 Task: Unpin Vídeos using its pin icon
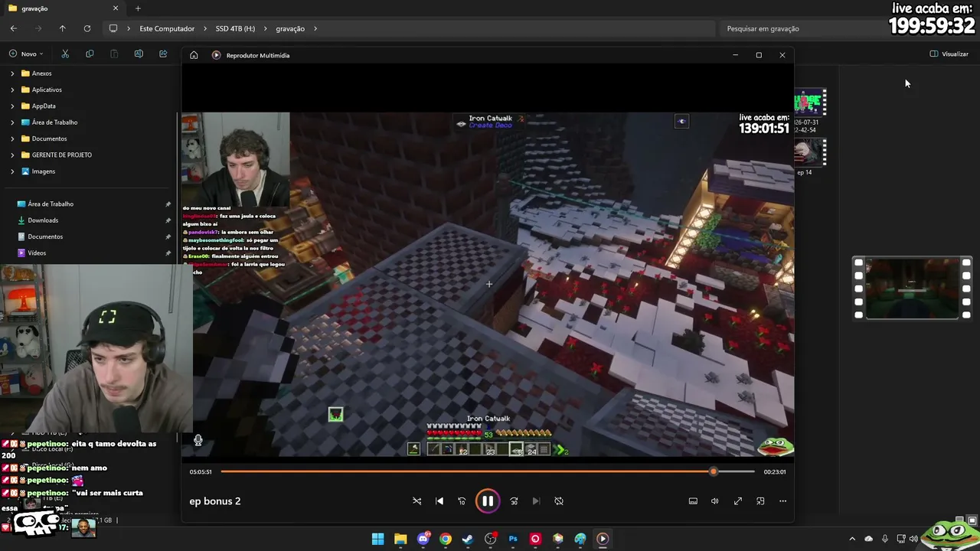168,253
